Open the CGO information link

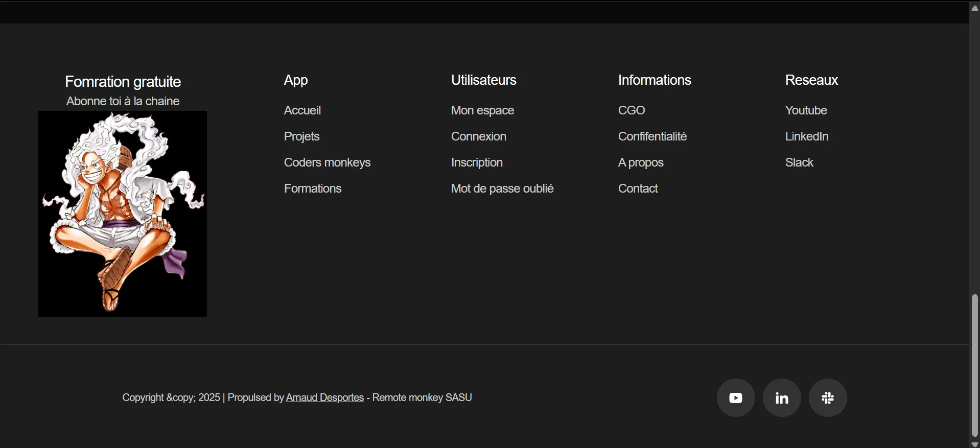pyautogui.click(x=632, y=111)
